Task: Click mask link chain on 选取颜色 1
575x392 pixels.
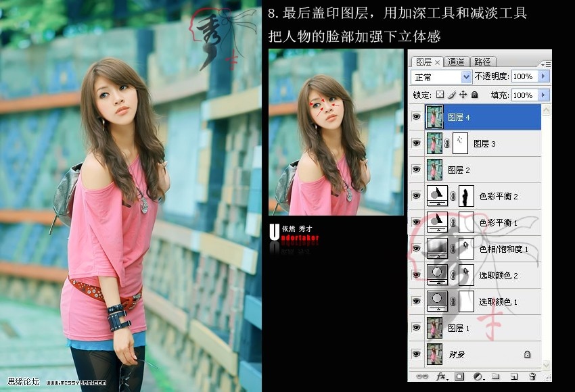Action: pyautogui.click(x=453, y=301)
